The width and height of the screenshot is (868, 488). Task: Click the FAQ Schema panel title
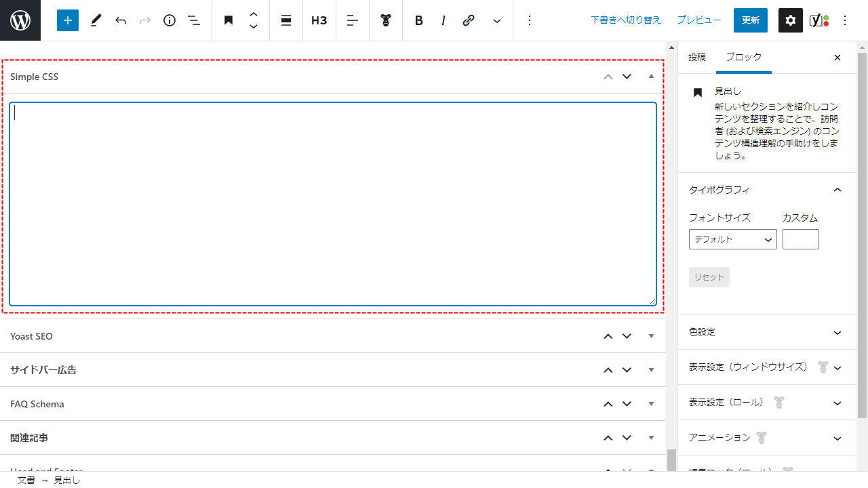click(x=37, y=404)
